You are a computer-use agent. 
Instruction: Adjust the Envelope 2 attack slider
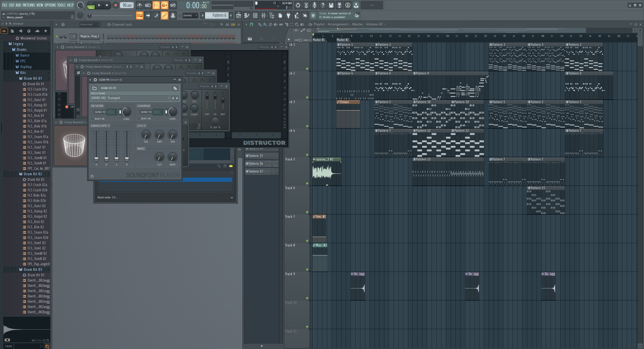point(96,159)
